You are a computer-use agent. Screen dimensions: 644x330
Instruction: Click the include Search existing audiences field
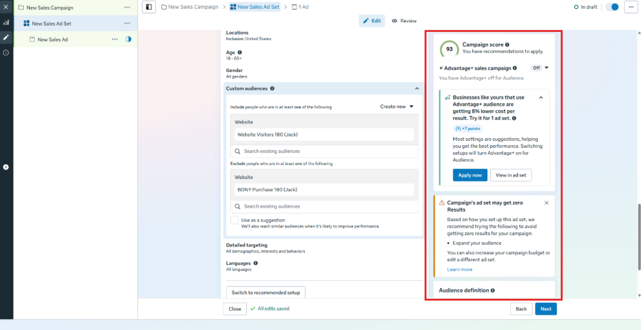pyautogui.click(x=325, y=151)
